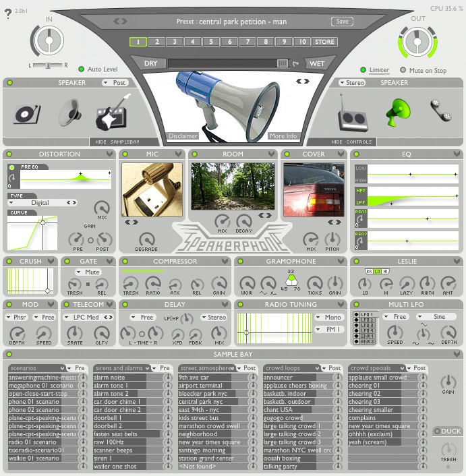Viewport: 466px width, 476px height.
Task: Select preset slot 10
Action: (301, 42)
